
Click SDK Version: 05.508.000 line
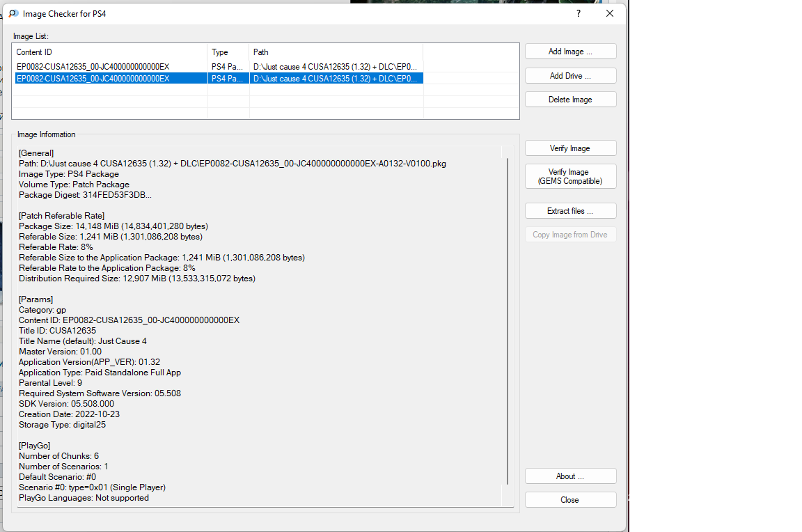(x=67, y=404)
